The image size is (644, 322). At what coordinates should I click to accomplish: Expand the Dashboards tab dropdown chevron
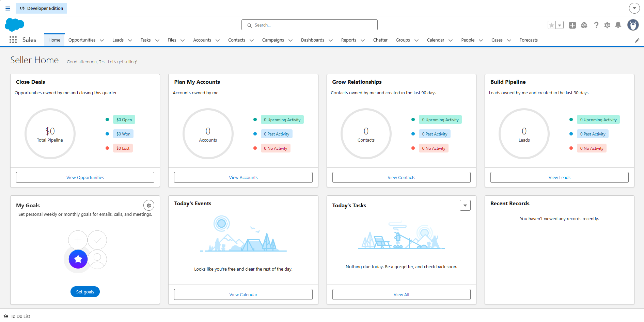[x=331, y=40]
